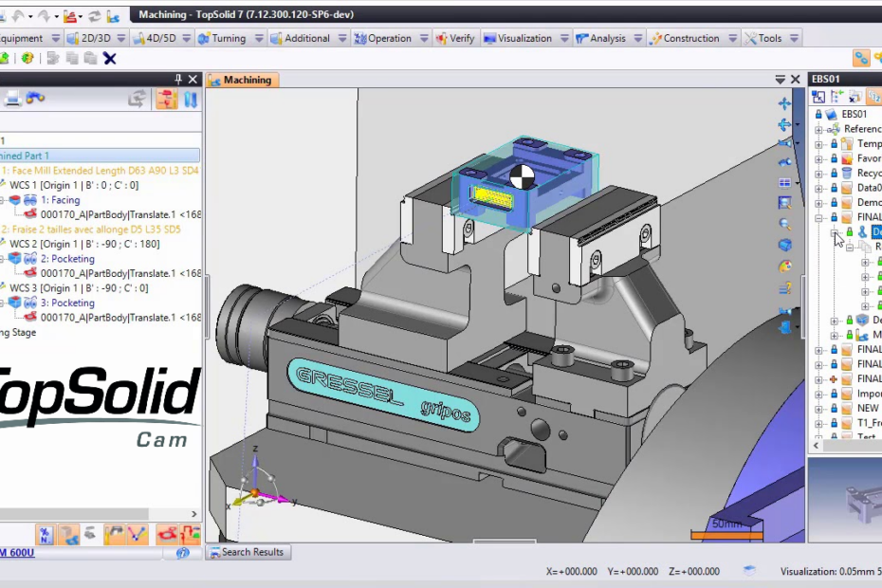Open the Visualization menu

524,38
